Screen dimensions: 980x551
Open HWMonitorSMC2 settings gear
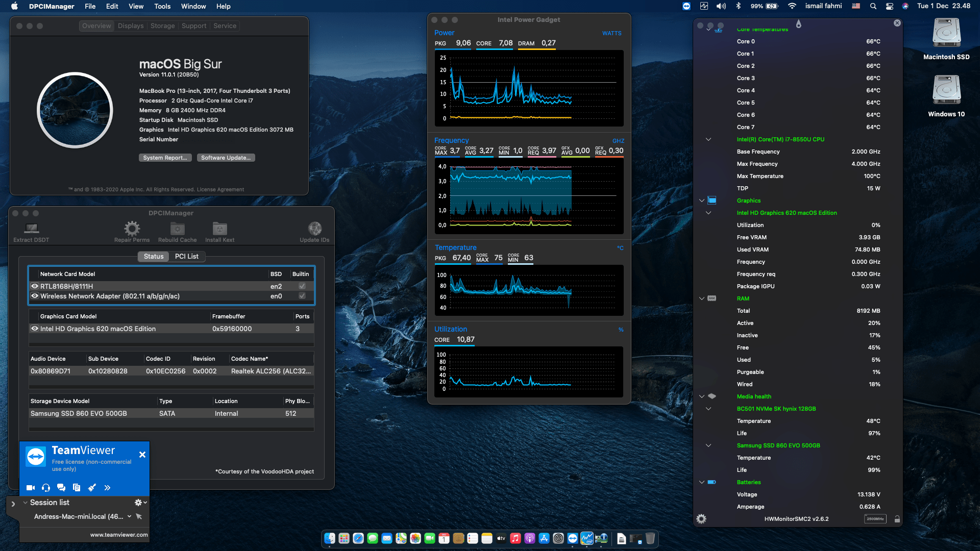tap(701, 518)
